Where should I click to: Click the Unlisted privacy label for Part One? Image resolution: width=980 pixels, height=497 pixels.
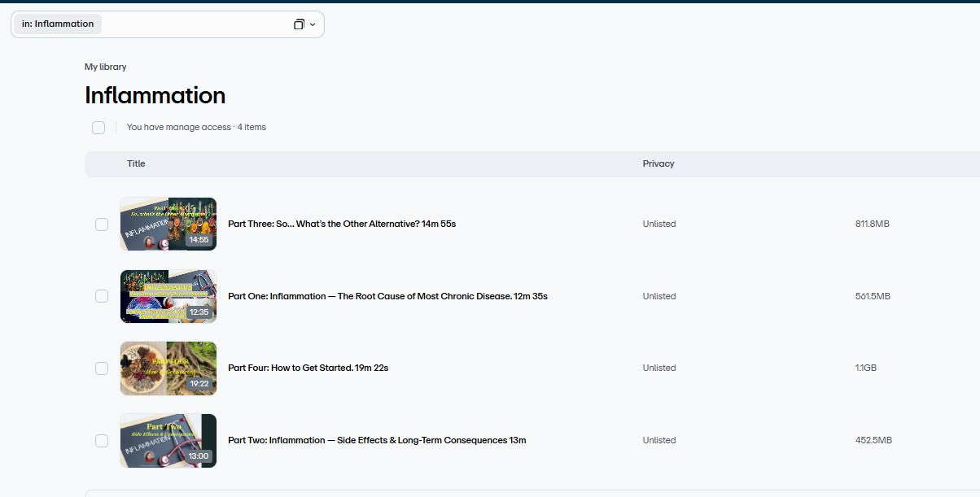658,296
